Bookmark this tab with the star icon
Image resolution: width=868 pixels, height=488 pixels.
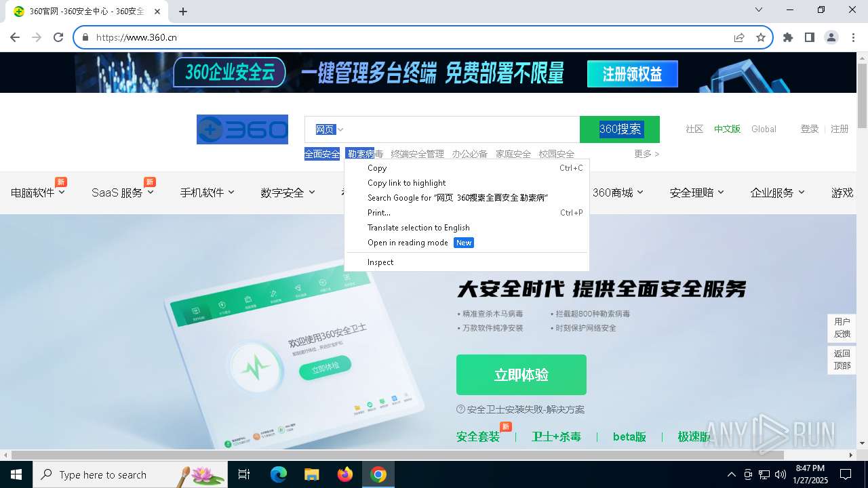[x=761, y=37]
